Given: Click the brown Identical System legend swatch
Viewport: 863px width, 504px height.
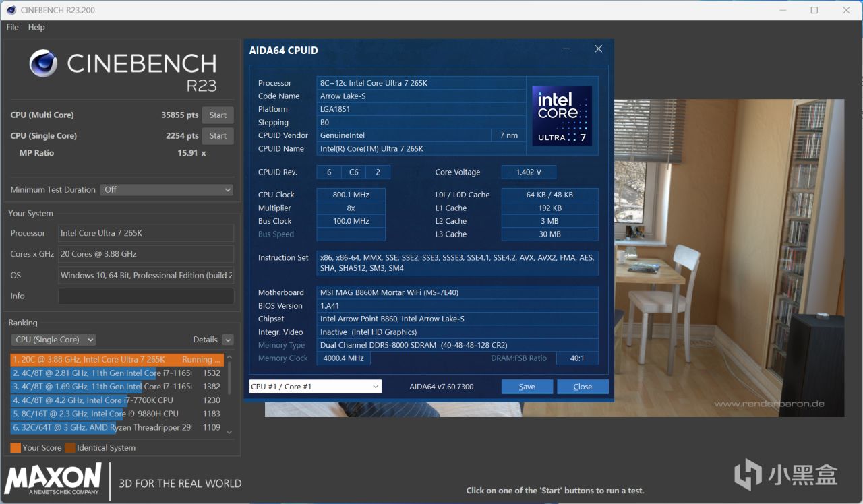Looking at the screenshot, I should click(x=70, y=448).
